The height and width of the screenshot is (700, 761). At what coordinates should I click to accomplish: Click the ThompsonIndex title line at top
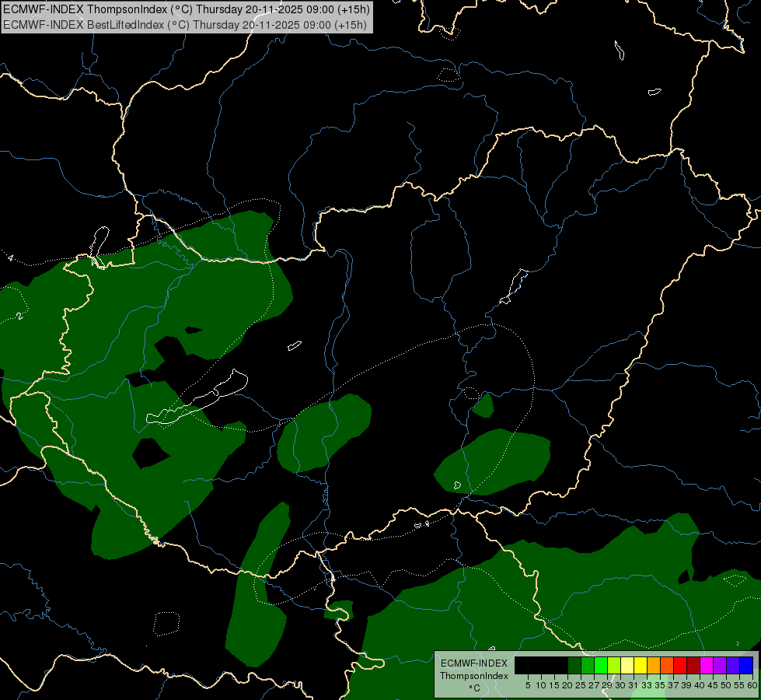click(187, 9)
